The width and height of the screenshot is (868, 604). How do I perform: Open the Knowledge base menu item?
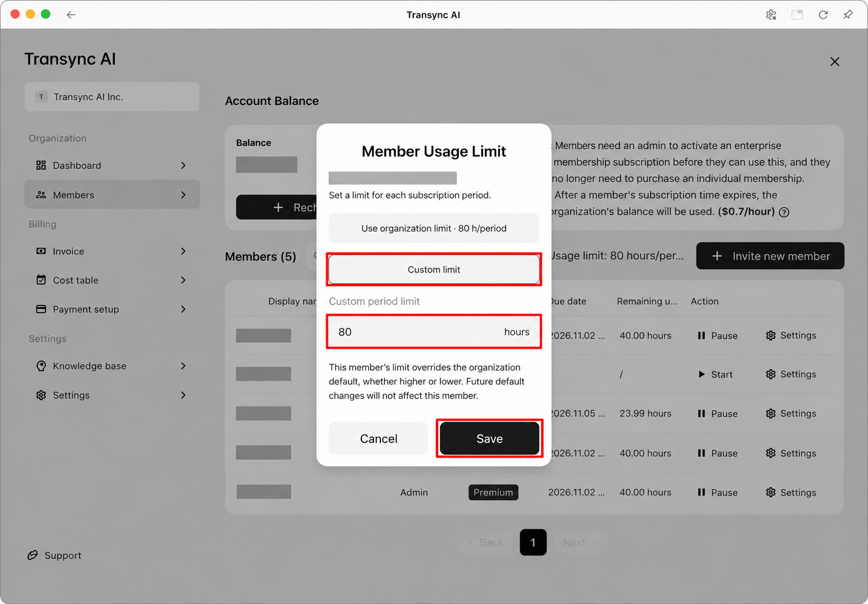pyautogui.click(x=112, y=366)
